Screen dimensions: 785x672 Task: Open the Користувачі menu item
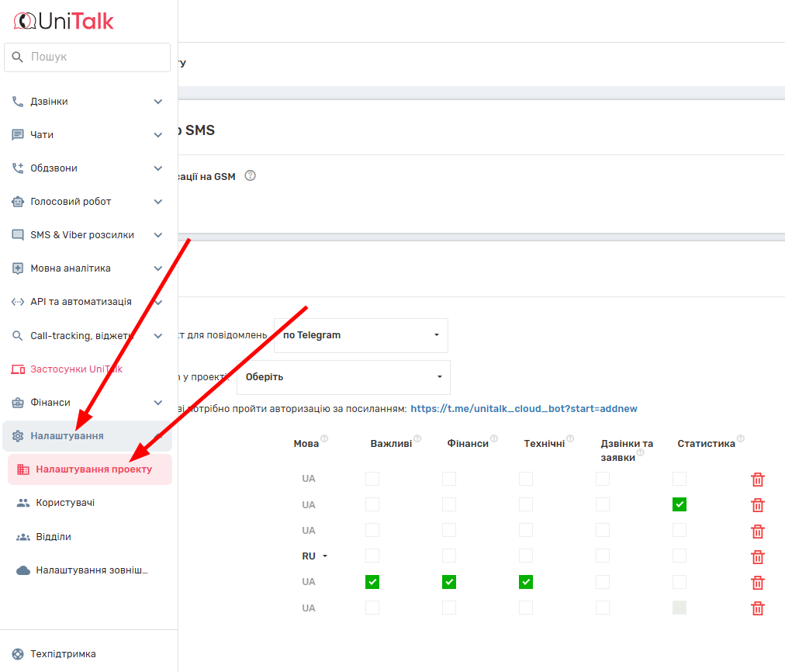pyautogui.click(x=65, y=503)
